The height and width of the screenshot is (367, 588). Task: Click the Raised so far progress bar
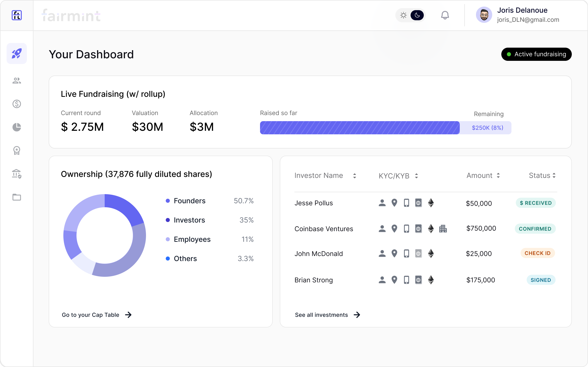pyautogui.click(x=360, y=128)
